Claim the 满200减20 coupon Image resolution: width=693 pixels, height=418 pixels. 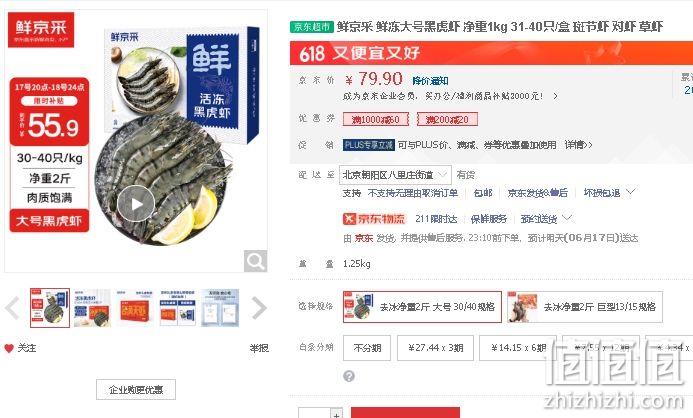[447, 119]
